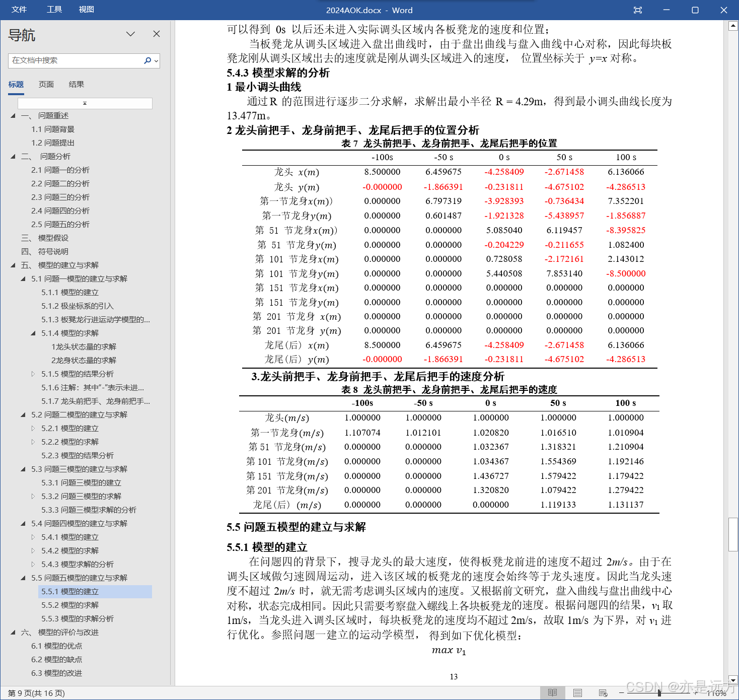Go to 1.2 问题提出 heading
This screenshot has height=700, width=739.
tap(53, 143)
